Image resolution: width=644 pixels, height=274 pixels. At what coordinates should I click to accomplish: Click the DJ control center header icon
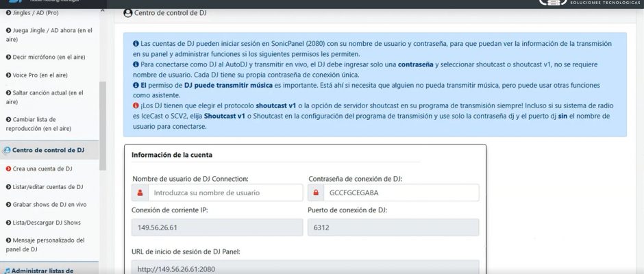tap(128, 13)
